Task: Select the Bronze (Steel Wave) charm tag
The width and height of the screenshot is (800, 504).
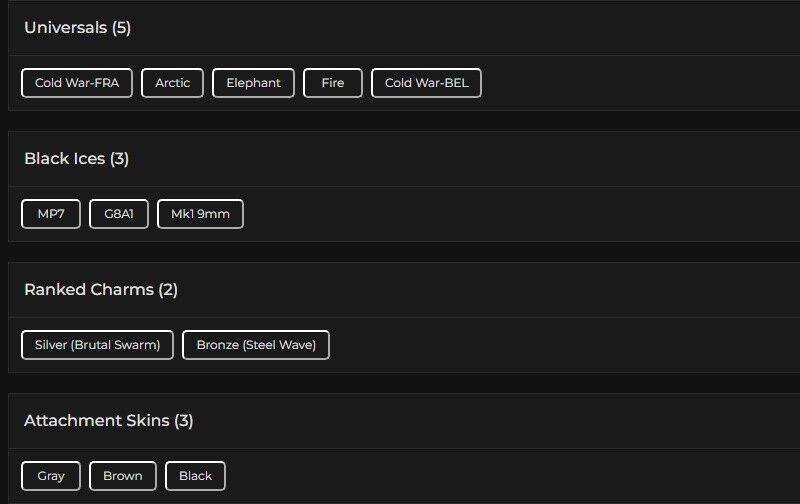Action: [256, 345]
